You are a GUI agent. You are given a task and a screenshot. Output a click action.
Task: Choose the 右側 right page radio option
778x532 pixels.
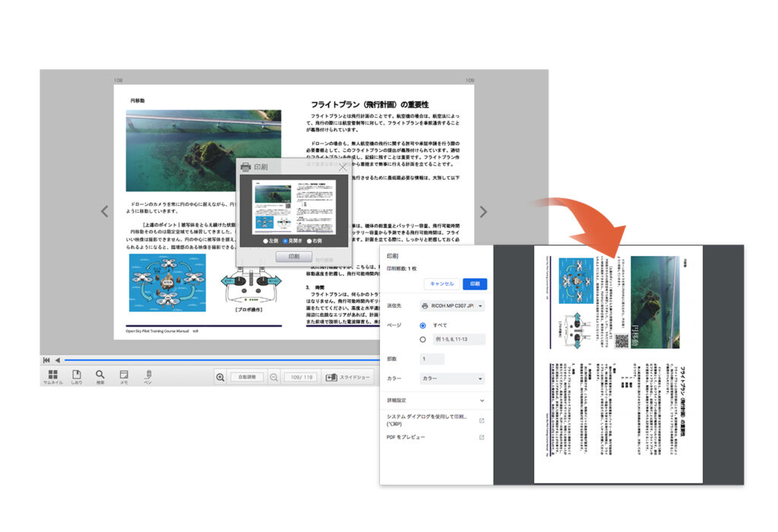(310, 240)
